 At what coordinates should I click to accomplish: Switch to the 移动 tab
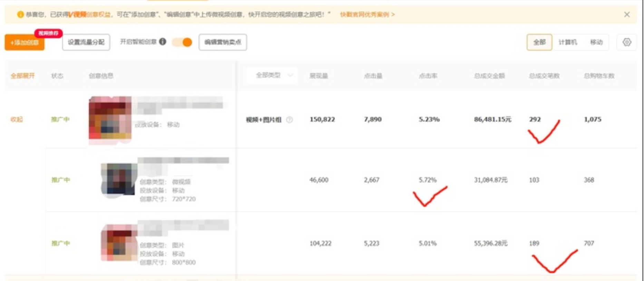pyautogui.click(x=596, y=42)
